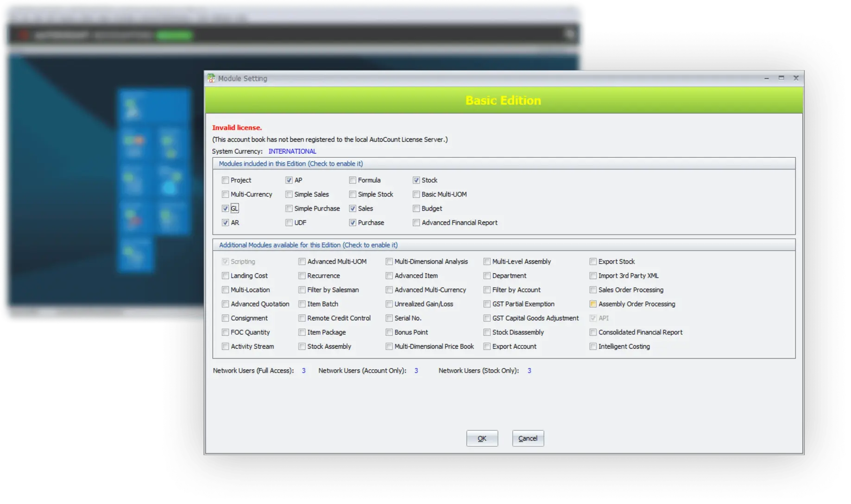Uncheck the GL module

[x=225, y=208]
